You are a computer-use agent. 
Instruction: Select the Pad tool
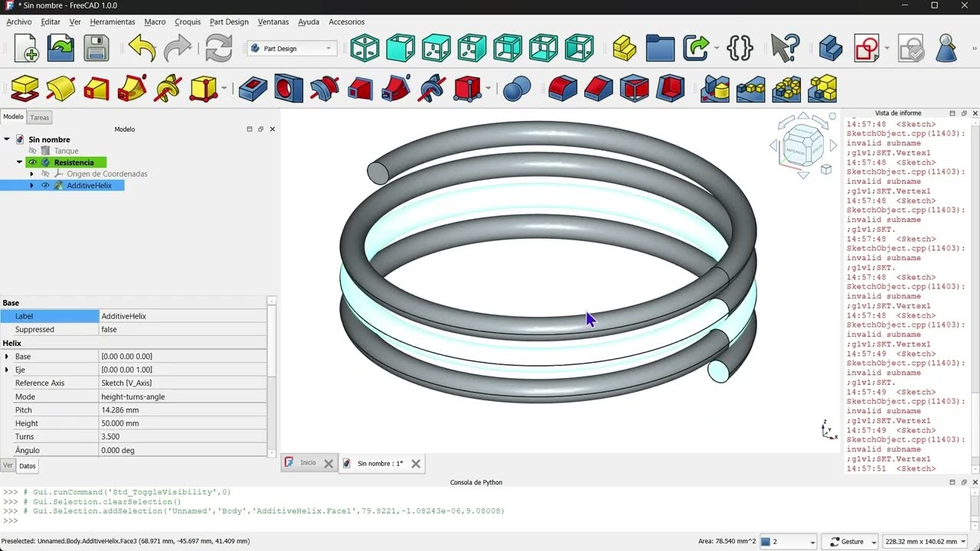[x=25, y=89]
